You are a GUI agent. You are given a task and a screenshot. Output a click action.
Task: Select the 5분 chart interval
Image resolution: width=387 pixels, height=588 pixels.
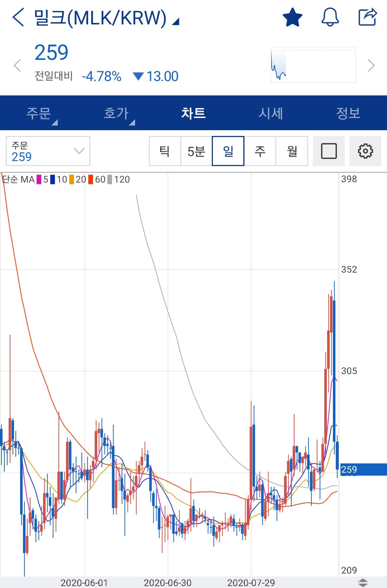[196, 151]
